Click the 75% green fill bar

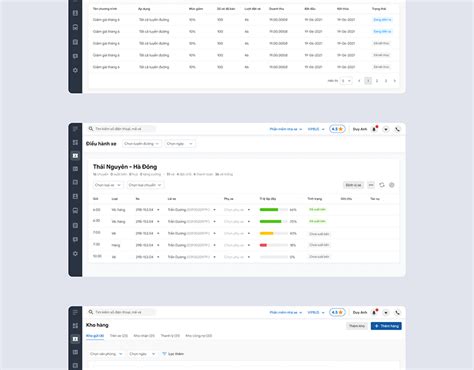pyautogui.click(x=271, y=221)
